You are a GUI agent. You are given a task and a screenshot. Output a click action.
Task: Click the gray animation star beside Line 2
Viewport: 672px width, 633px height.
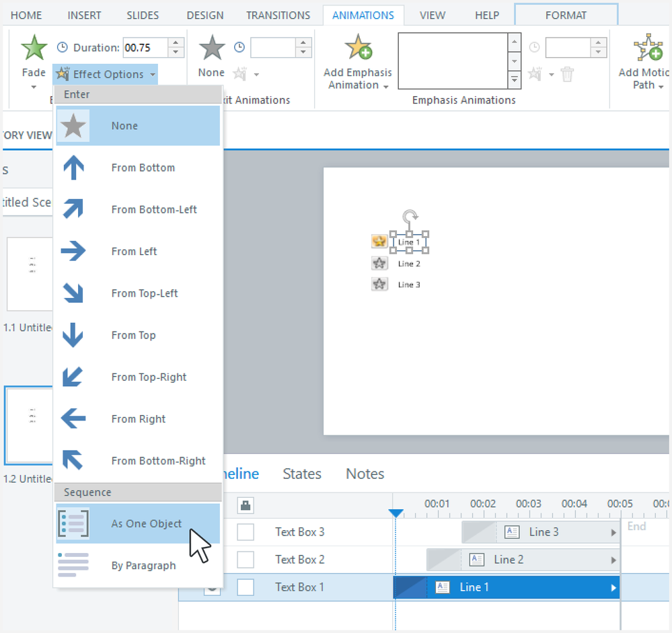tap(379, 263)
